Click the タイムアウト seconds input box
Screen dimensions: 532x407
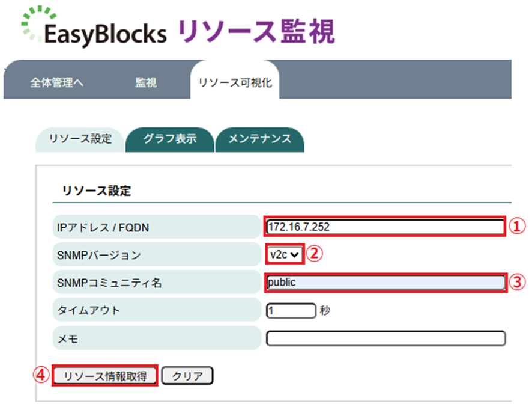coord(291,311)
